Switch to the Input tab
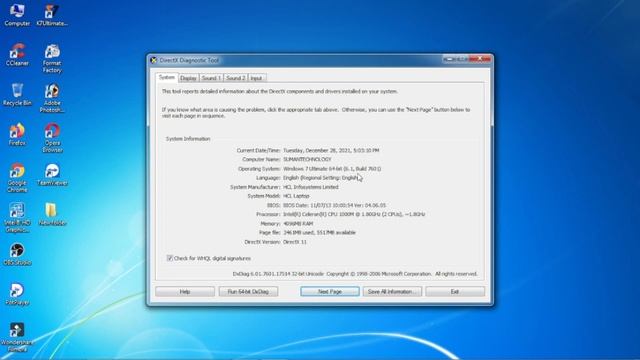Viewport: 640px width, 360px height. point(256,78)
